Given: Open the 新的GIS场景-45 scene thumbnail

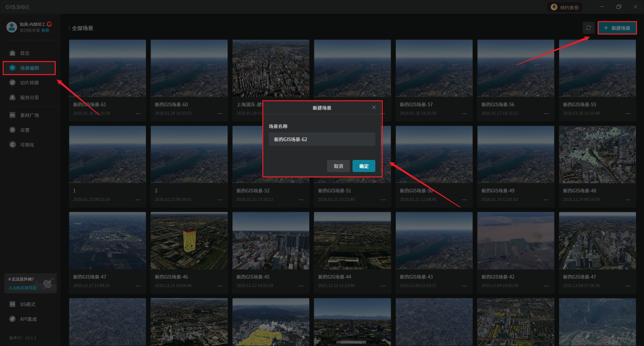Looking at the screenshot, I should click(271, 240).
